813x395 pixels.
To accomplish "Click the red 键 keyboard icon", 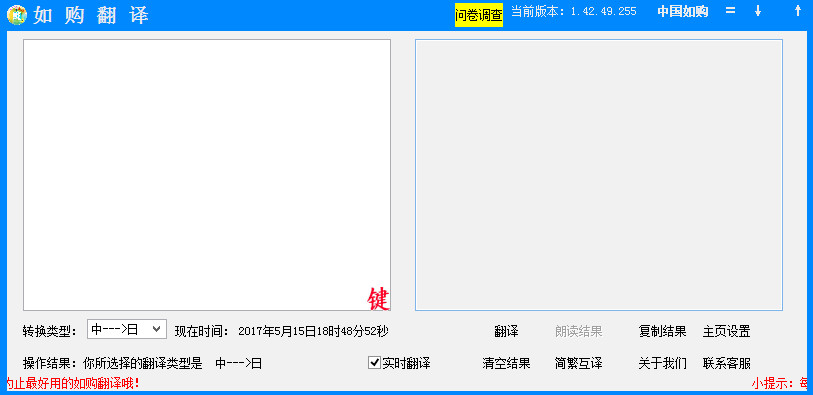I will point(379,299).
